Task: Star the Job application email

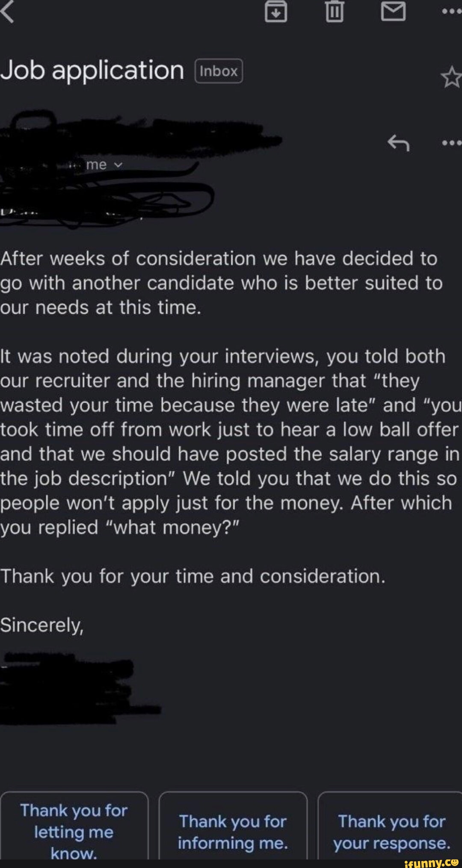Action: 451,78
